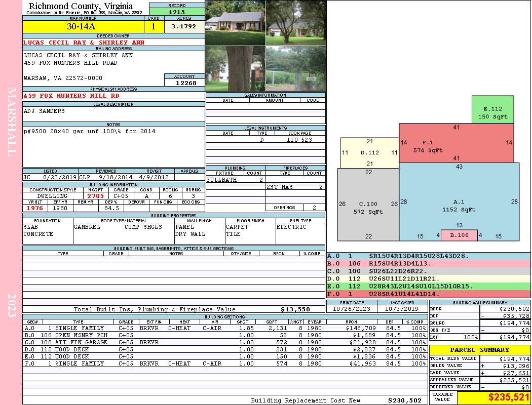
Task: Select the green E.112 150 SqFt sketch section
Action: [492, 109]
